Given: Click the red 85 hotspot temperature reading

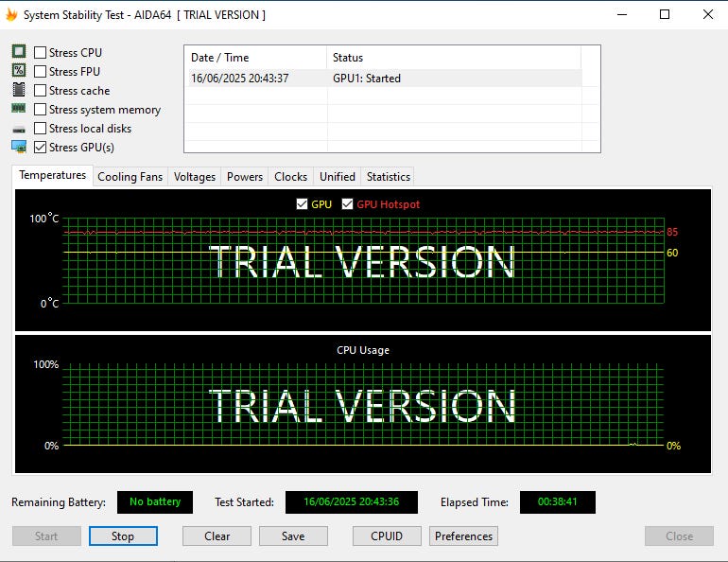Looking at the screenshot, I should click(672, 232).
